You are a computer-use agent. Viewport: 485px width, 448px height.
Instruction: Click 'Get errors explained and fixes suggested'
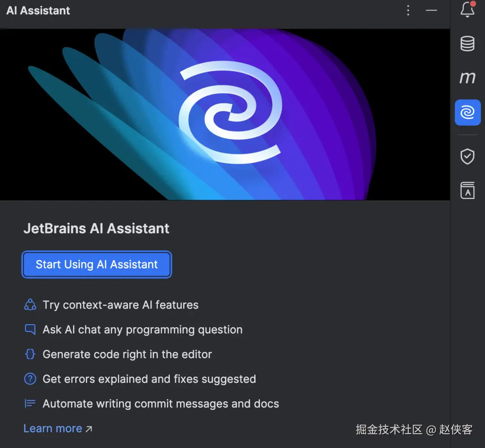[x=149, y=379]
